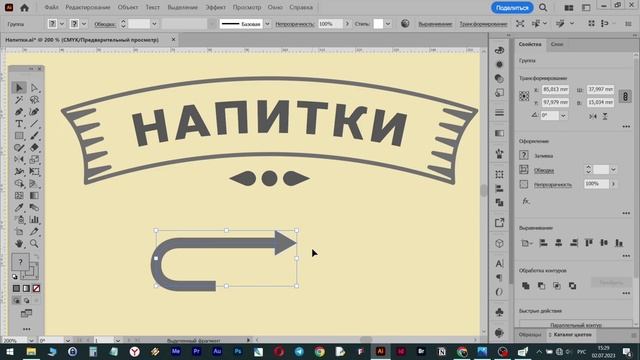Show more Transform options three dots
This screenshot has width=640, height=360.
(x=626, y=127)
